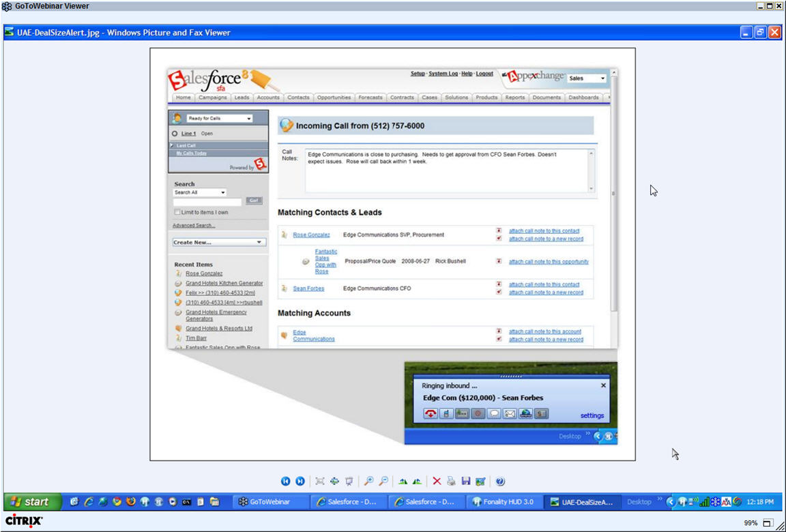Start slide show from viewer toolbar

coord(349,482)
